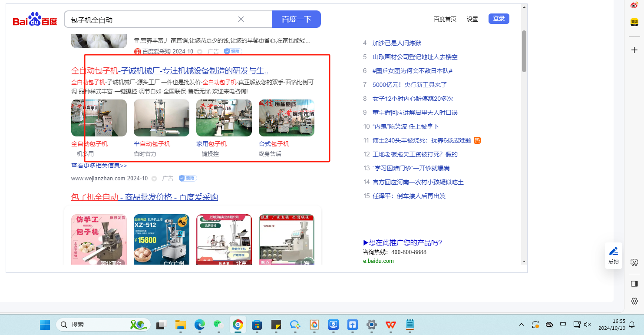Switch to the Chrome taskbar icon
The width and height of the screenshot is (644, 335).
click(238, 325)
